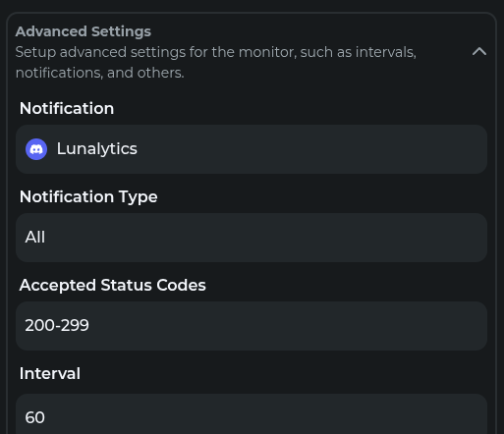
Task: Place cursor on the 60 interval value
Action: 34,417
